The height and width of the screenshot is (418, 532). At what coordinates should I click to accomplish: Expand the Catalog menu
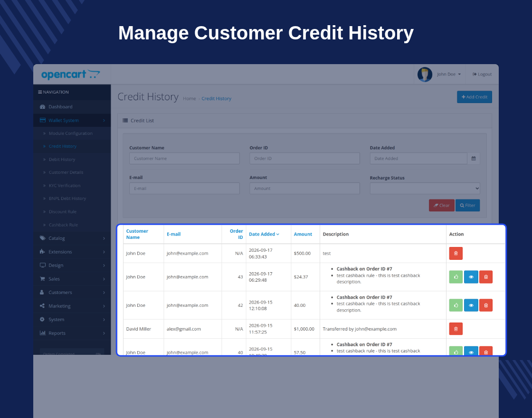coord(72,238)
